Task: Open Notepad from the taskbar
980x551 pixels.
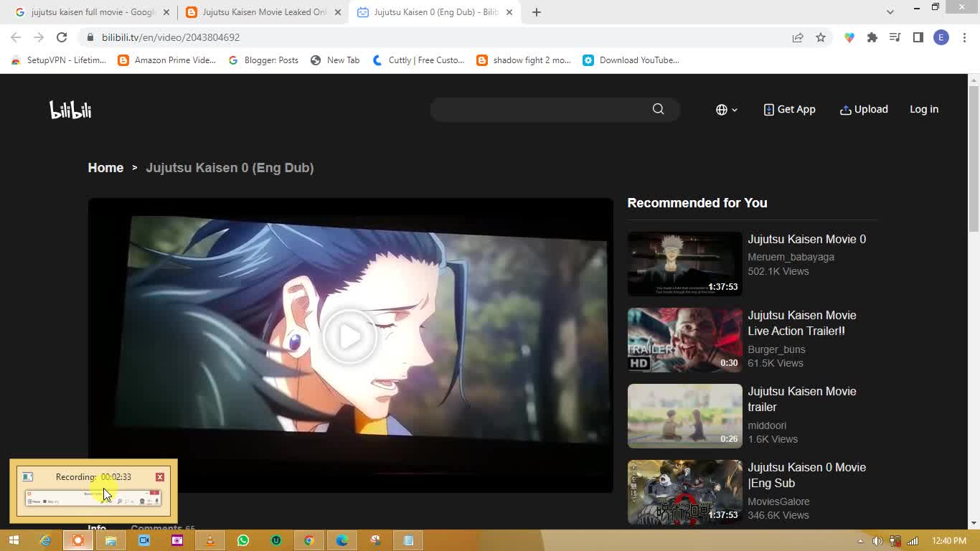Action: (408, 540)
